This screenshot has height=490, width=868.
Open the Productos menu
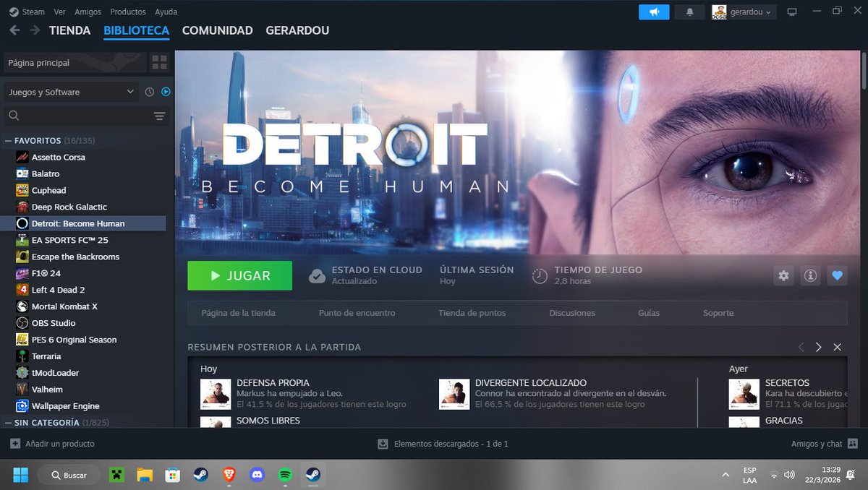tap(128, 12)
